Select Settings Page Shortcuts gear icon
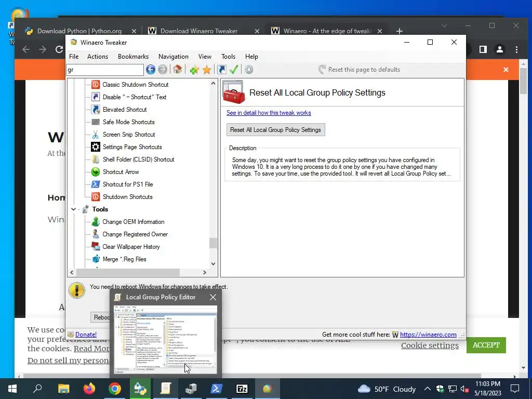 pos(96,147)
